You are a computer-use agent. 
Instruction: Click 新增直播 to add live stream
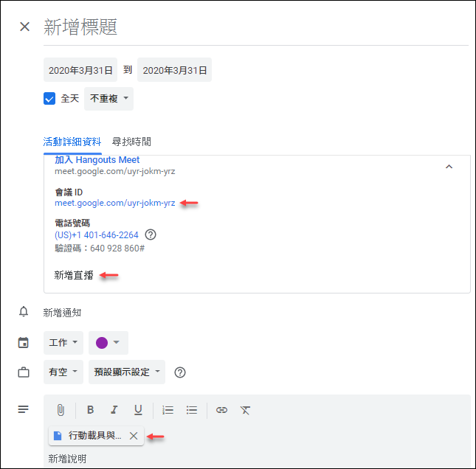[x=74, y=275]
